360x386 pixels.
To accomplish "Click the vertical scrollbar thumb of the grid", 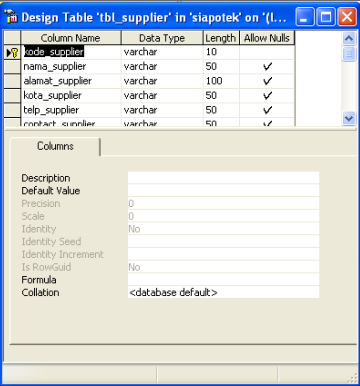I will 349,54.
